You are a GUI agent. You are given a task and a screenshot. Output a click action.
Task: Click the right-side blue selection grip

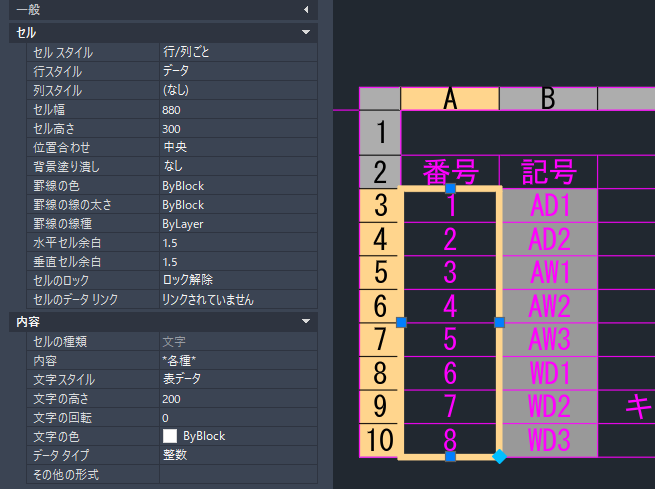point(499,322)
